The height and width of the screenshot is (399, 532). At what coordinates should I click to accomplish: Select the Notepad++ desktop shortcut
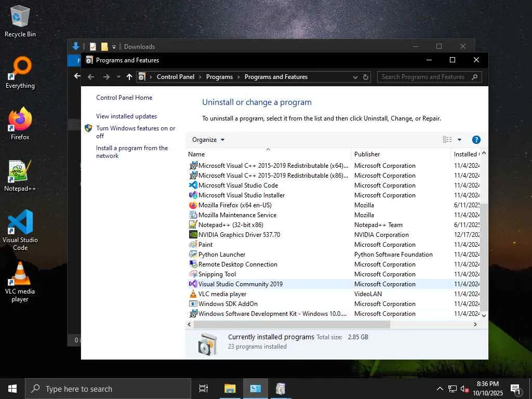point(20,176)
